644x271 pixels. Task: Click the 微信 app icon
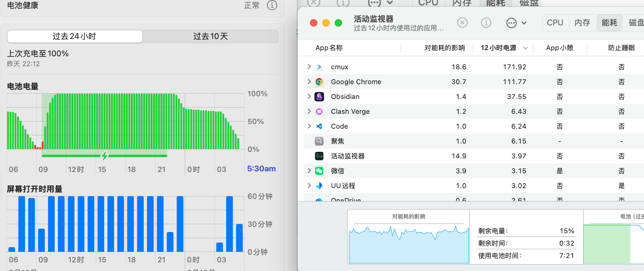[x=319, y=171]
